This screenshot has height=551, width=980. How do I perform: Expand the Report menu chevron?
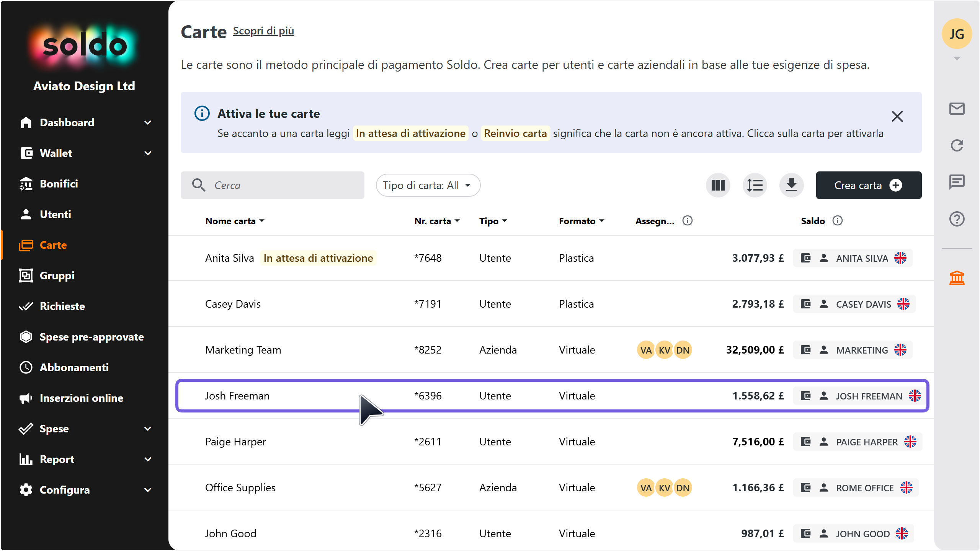click(x=148, y=460)
